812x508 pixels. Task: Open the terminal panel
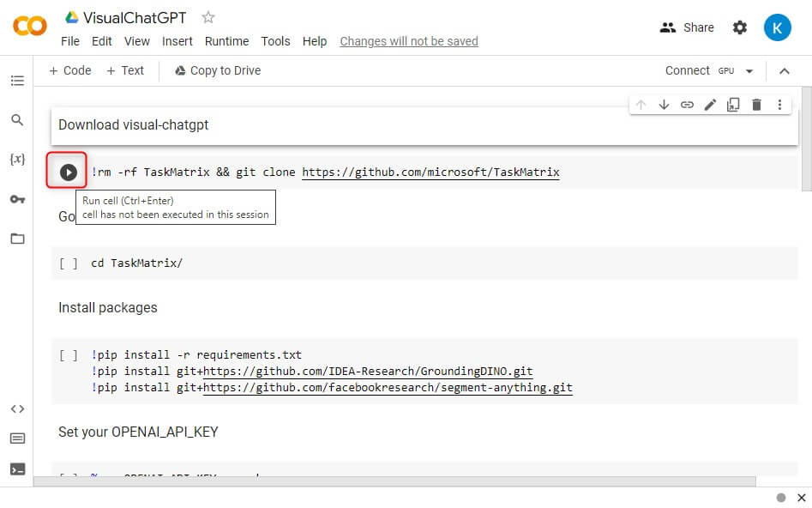click(x=17, y=469)
